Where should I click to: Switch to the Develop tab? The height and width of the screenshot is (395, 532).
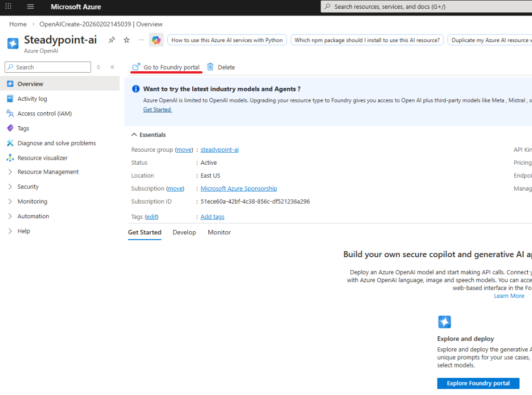(184, 232)
